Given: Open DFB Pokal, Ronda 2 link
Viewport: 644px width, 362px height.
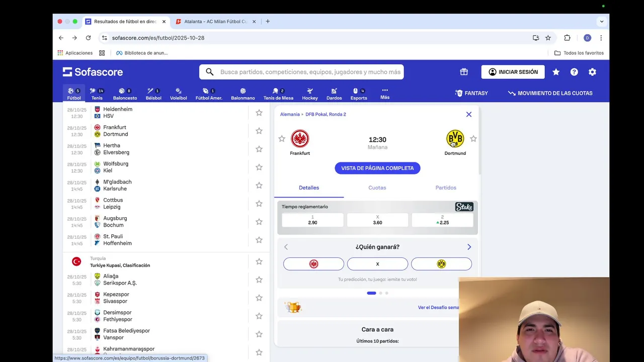Looking at the screenshot, I should [326, 114].
